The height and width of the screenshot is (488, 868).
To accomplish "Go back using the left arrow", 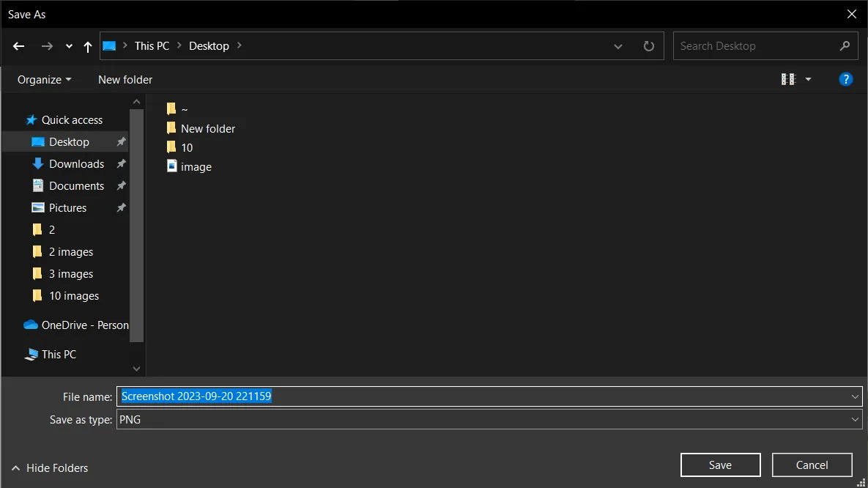I will tap(19, 46).
